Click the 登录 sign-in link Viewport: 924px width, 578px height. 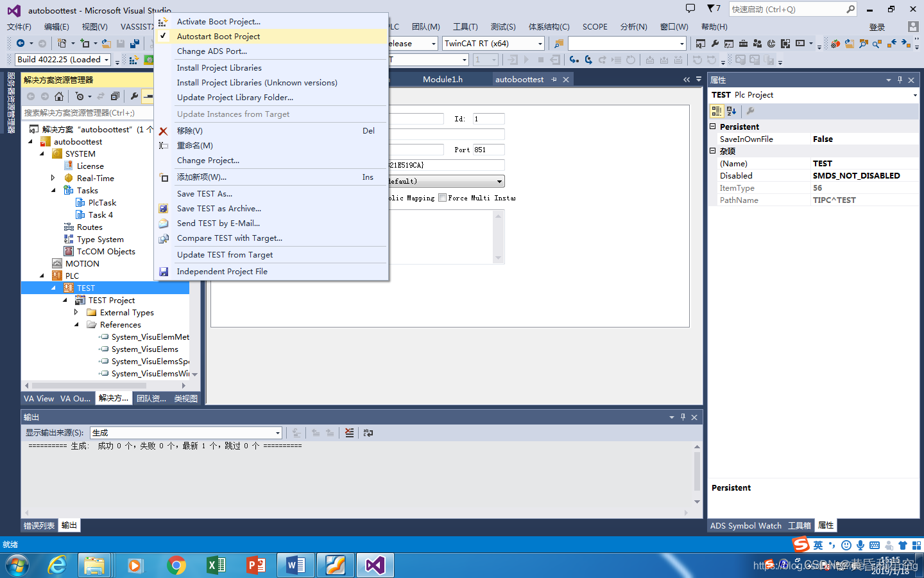pos(877,27)
